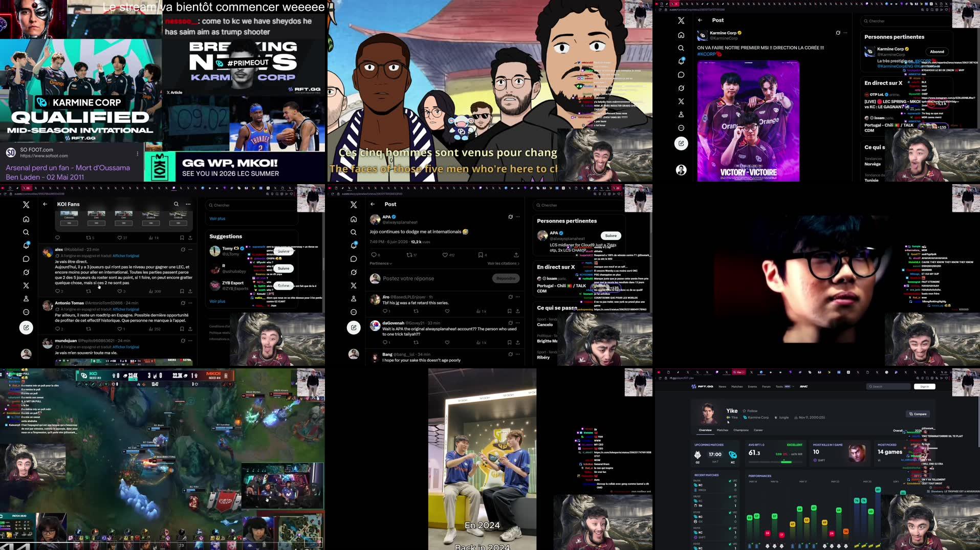
Task: Switch to Champions tab on Yike profile
Action: pos(741,430)
